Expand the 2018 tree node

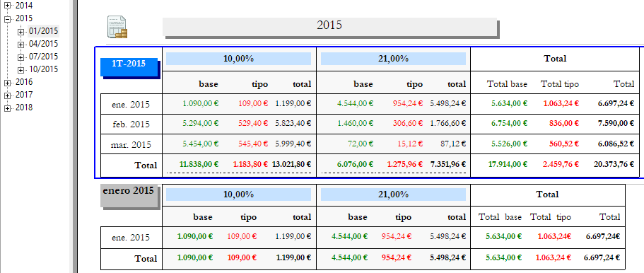pyautogui.click(x=7, y=108)
